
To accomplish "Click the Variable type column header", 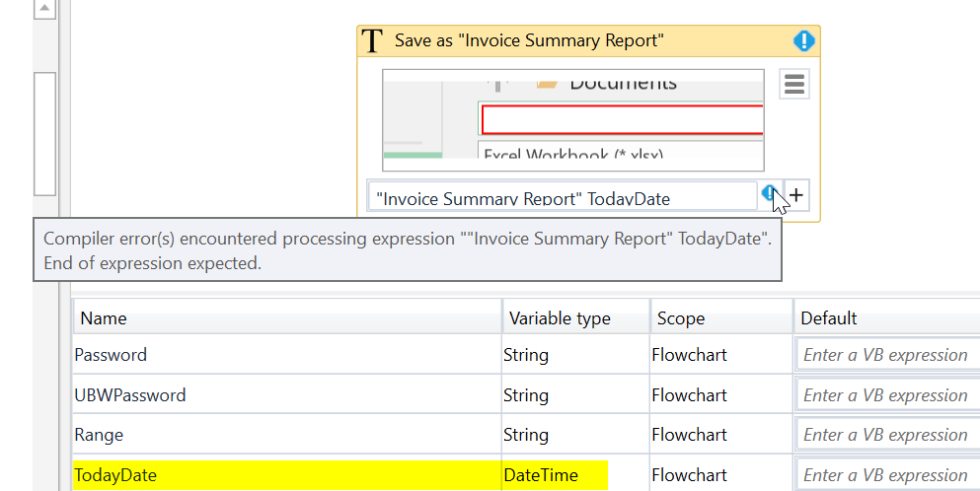I will coord(575,318).
